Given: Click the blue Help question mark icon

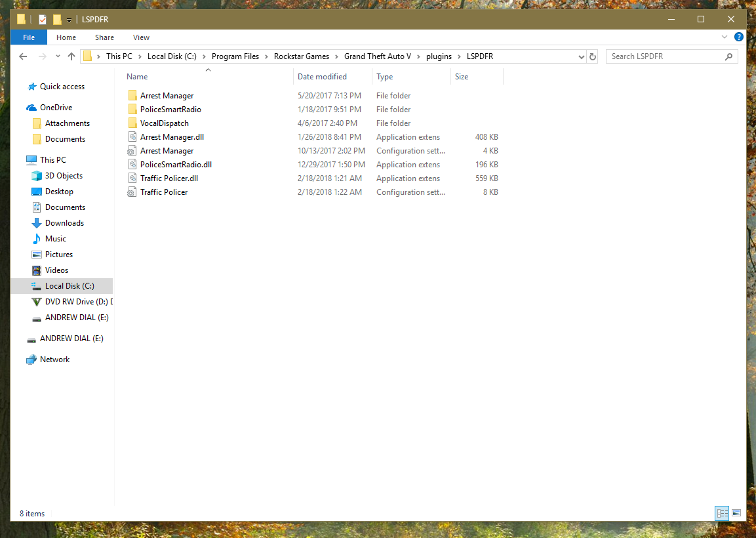Looking at the screenshot, I should pyautogui.click(x=739, y=37).
